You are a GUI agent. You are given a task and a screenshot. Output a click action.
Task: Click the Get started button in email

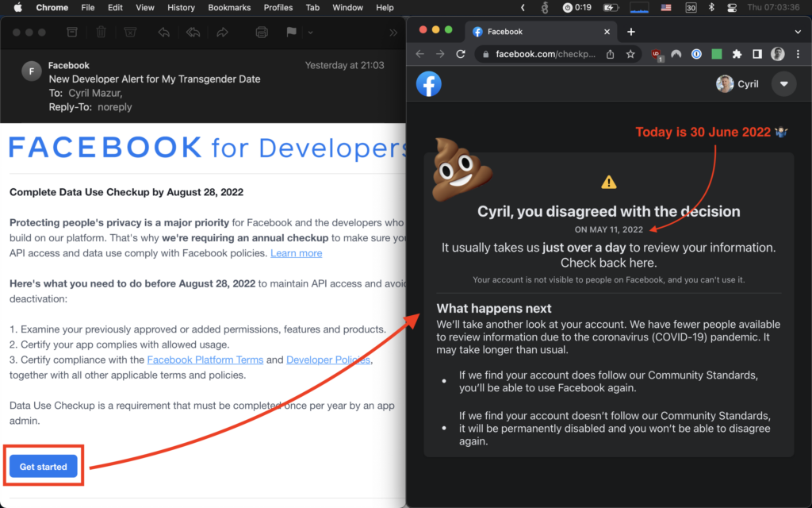(x=44, y=467)
